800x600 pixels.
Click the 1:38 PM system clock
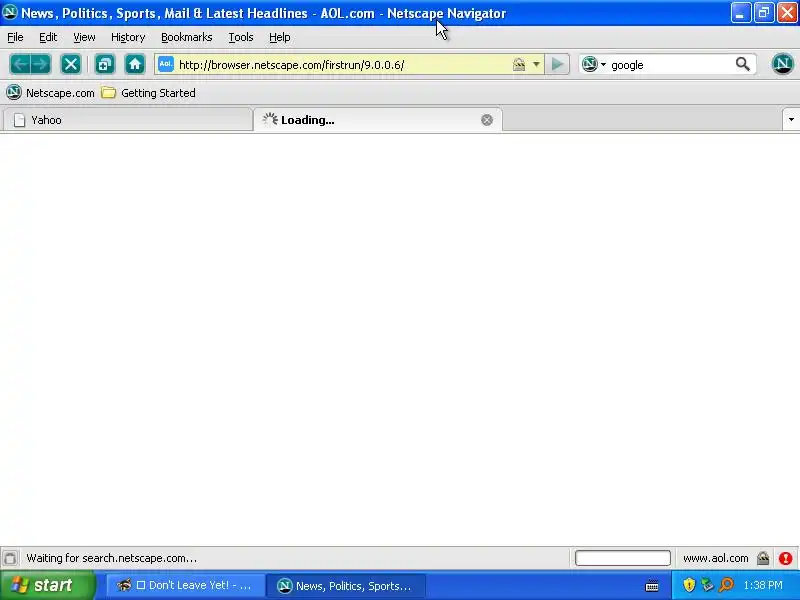tap(763, 585)
